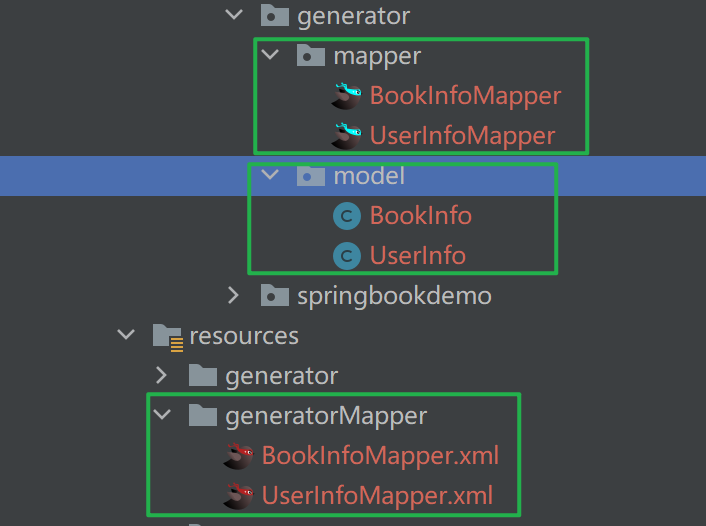
Task: Open the BookInfoMapper interface
Action: (x=465, y=96)
